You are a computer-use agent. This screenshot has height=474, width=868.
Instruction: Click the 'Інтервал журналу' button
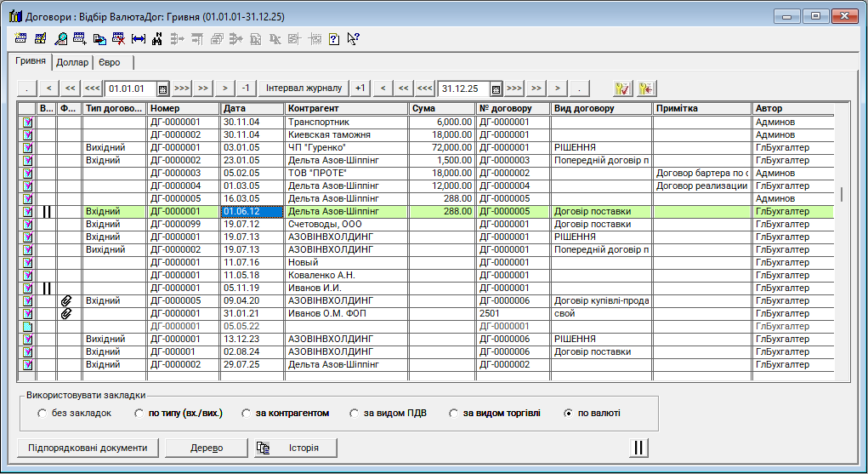point(304,88)
